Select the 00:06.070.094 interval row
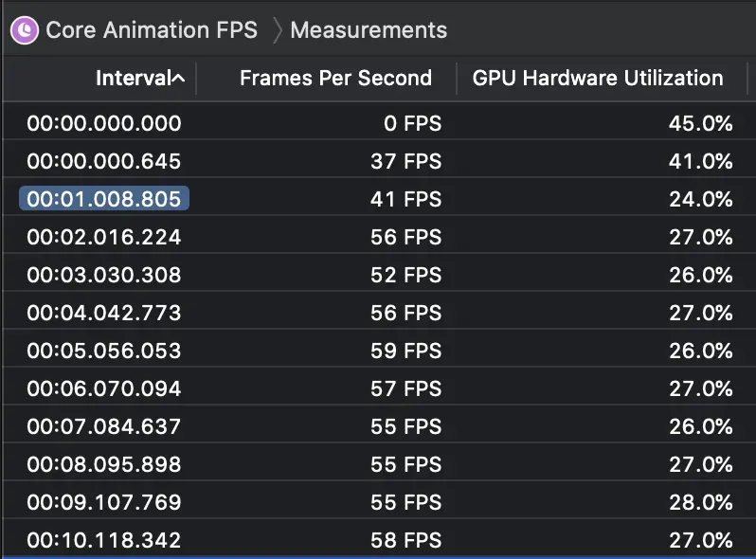This screenshot has height=559, width=756. click(x=104, y=388)
